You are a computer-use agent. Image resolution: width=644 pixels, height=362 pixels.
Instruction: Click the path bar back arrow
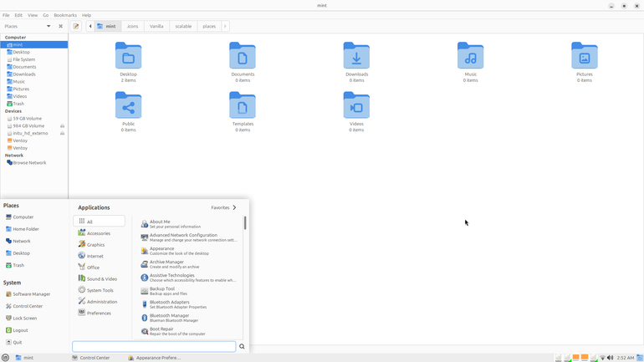point(90,26)
